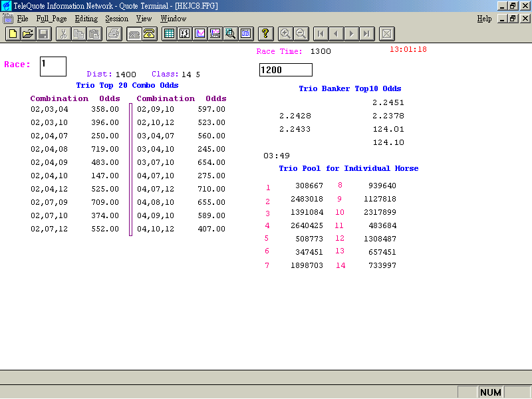
Task: Select combination 02,03,04 row
Action: pyautogui.click(x=74, y=109)
